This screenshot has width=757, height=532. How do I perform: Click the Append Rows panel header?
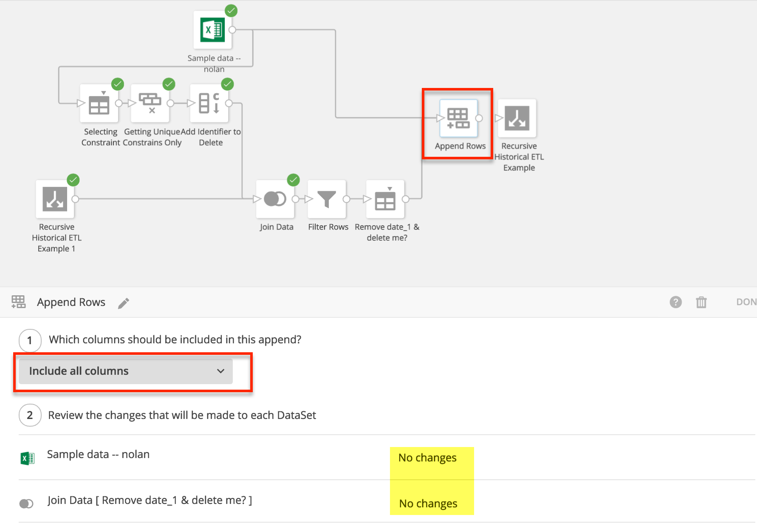pos(71,302)
